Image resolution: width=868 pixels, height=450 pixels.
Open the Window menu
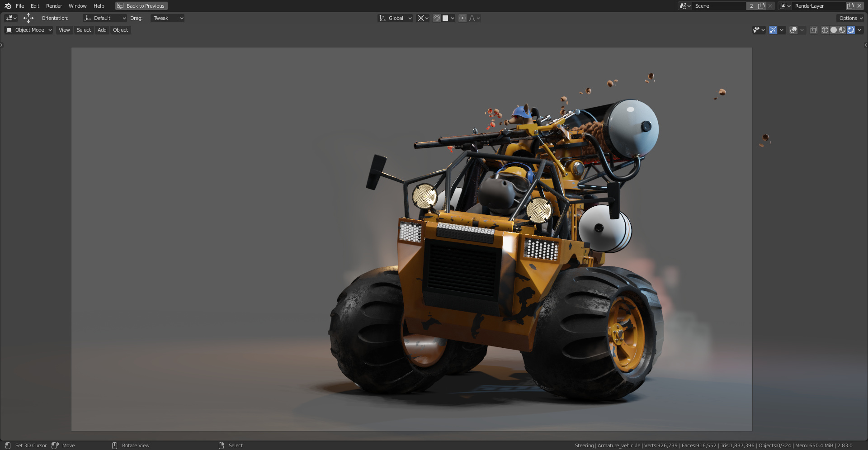pos(77,6)
